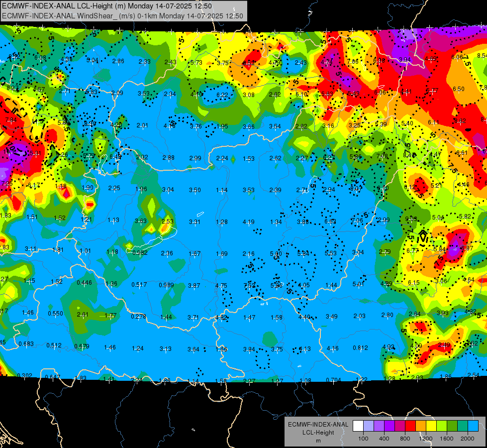Image resolution: width=487 pixels, height=448 pixels.
Task: Click the wind shear value 4.19
Action: tap(248, 222)
